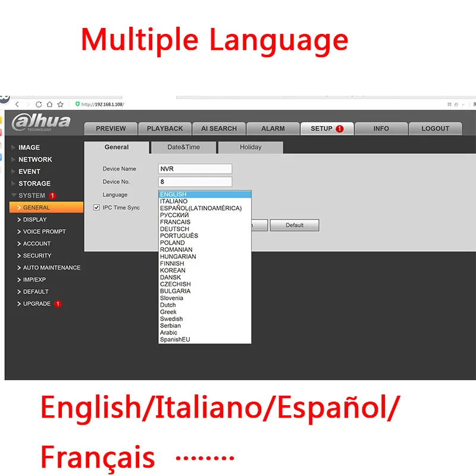
Task: Toggle the IPC Time Sync checkbox
Action: click(96, 208)
